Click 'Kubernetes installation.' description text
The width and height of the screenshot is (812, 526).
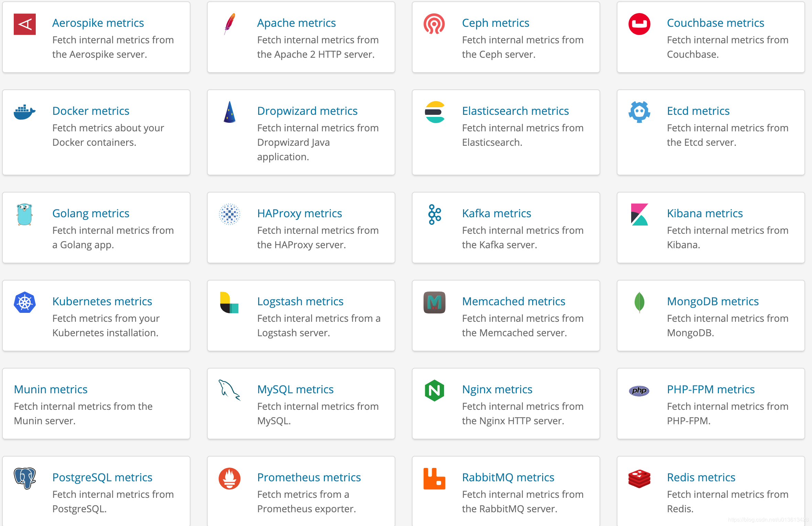105,333
